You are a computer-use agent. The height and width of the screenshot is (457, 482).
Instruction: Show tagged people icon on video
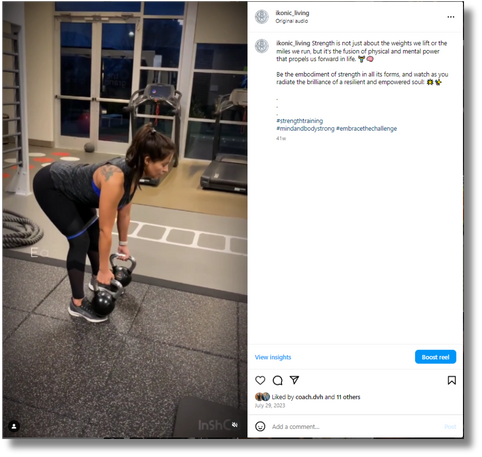[14, 426]
